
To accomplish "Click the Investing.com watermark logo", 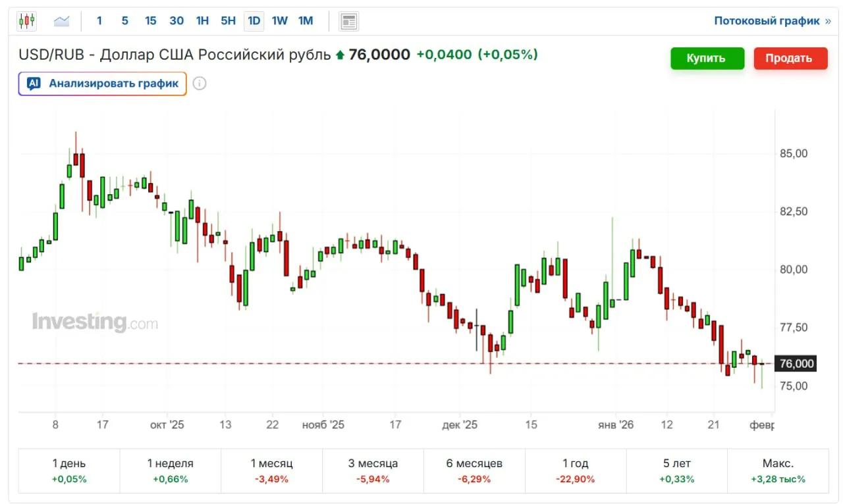I will 95,322.
